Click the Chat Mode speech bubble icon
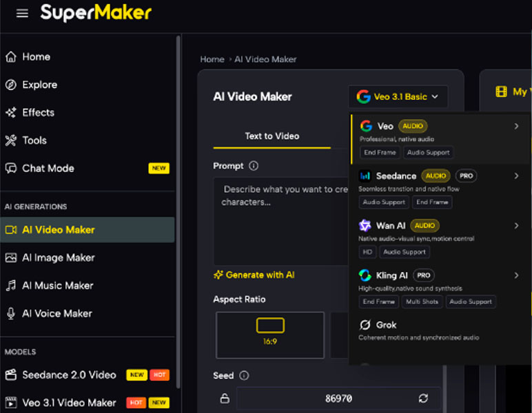 [11, 168]
